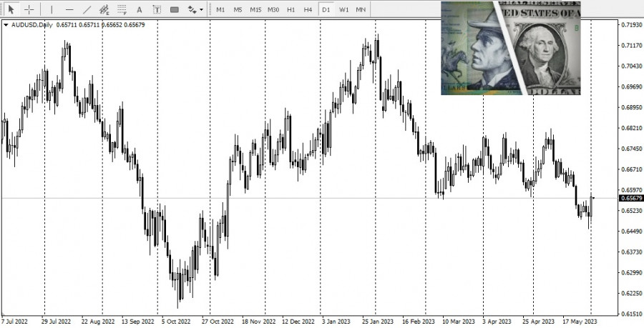Select the rectangle shape tool

(x=174, y=9)
